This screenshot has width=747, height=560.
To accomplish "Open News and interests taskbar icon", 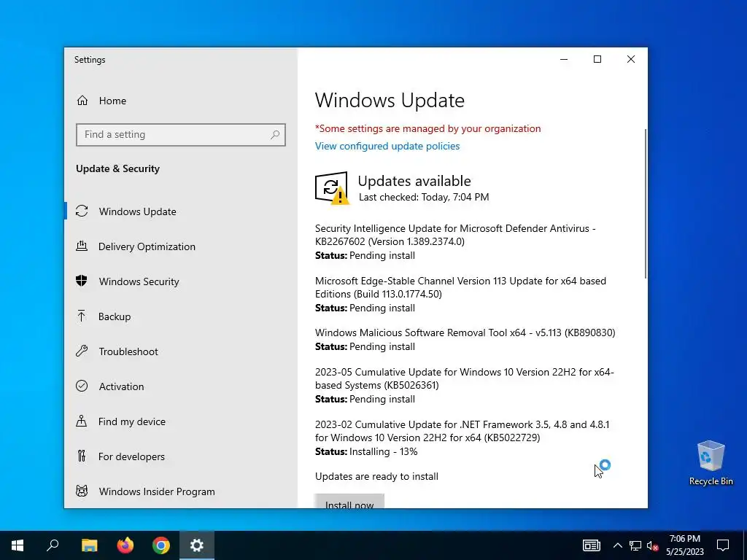I will tap(591, 545).
